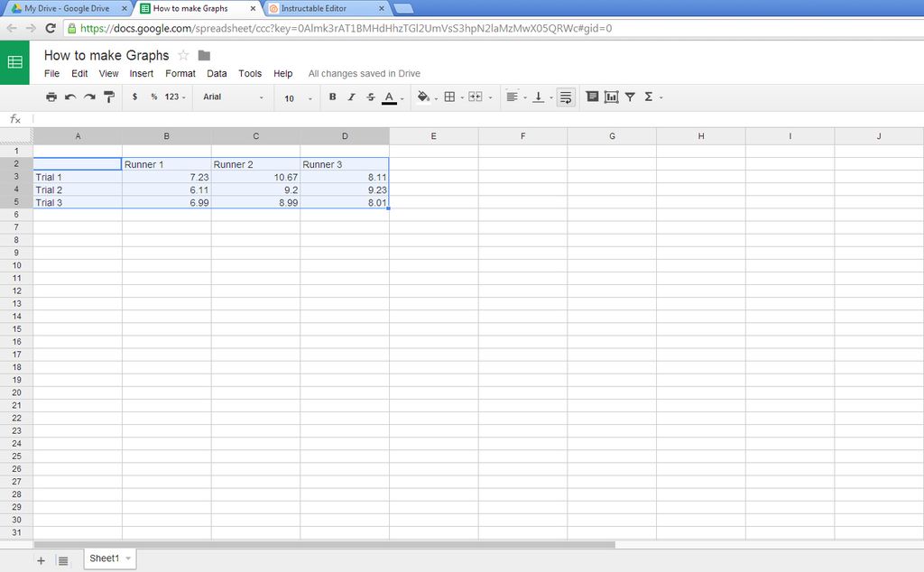Screen dimensions: 924x572
Task: Format as percent
Action: tap(153, 97)
